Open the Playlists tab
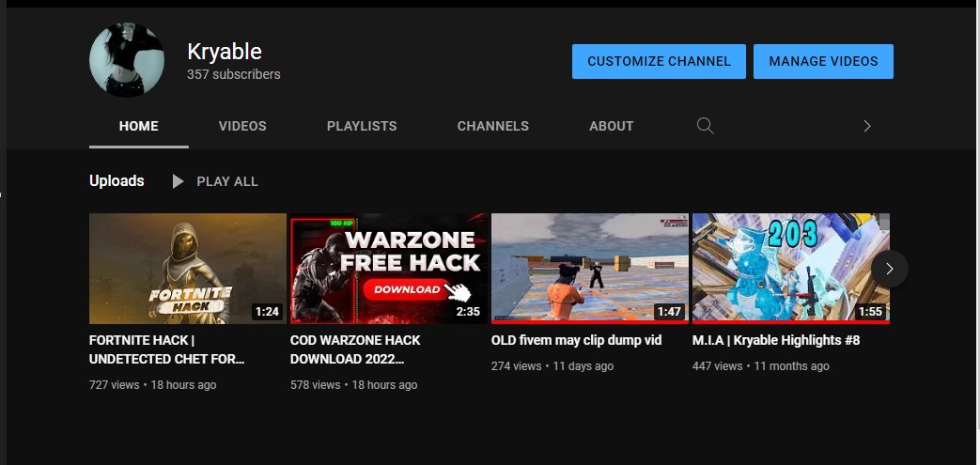This screenshot has width=980, height=465. [x=362, y=126]
